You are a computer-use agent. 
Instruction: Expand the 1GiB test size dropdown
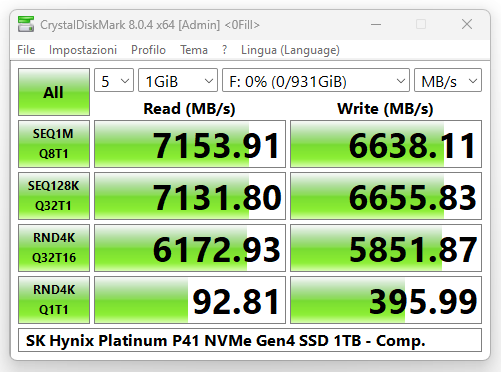[x=178, y=80]
